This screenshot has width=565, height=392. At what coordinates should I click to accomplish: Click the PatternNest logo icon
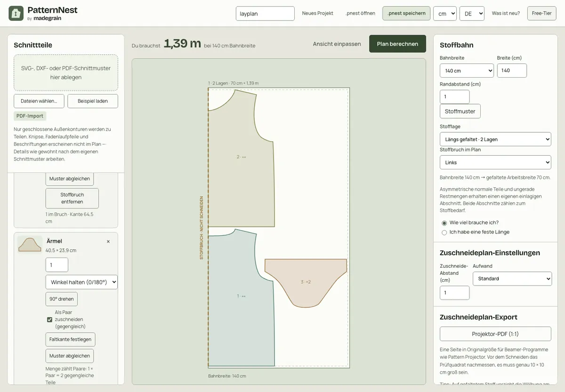[16, 13]
